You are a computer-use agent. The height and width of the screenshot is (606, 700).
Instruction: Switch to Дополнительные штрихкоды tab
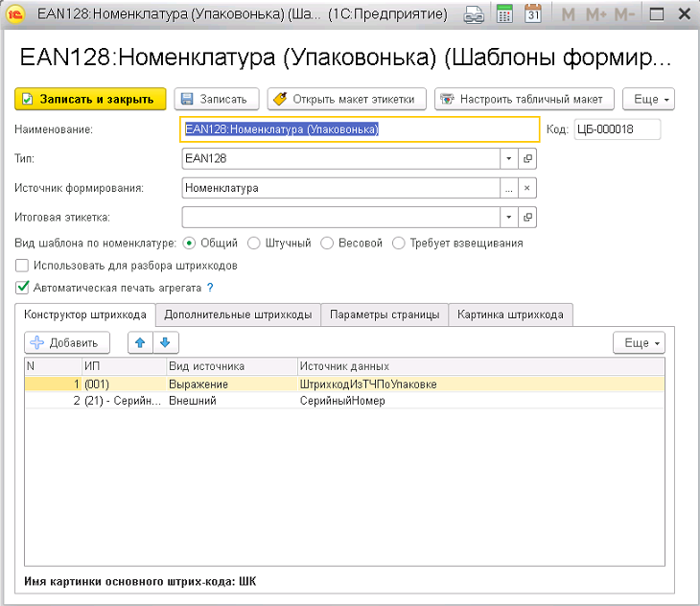click(x=238, y=315)
